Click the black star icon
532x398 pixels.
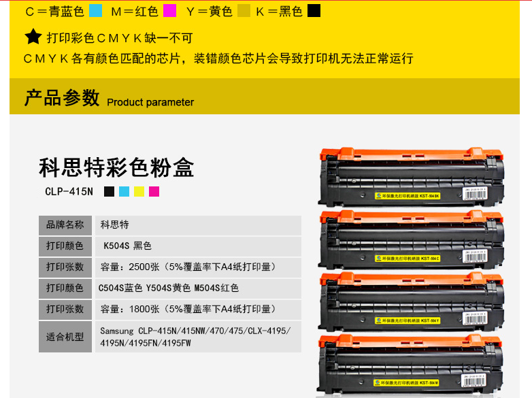coord(33,37)
